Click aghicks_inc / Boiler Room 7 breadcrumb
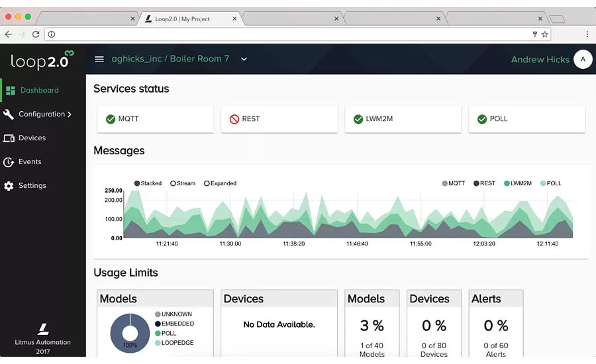 170,59
